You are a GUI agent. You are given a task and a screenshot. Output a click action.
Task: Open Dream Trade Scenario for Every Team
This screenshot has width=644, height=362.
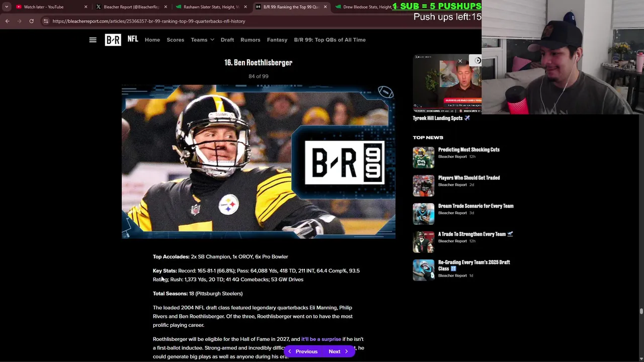pos(476,206)
